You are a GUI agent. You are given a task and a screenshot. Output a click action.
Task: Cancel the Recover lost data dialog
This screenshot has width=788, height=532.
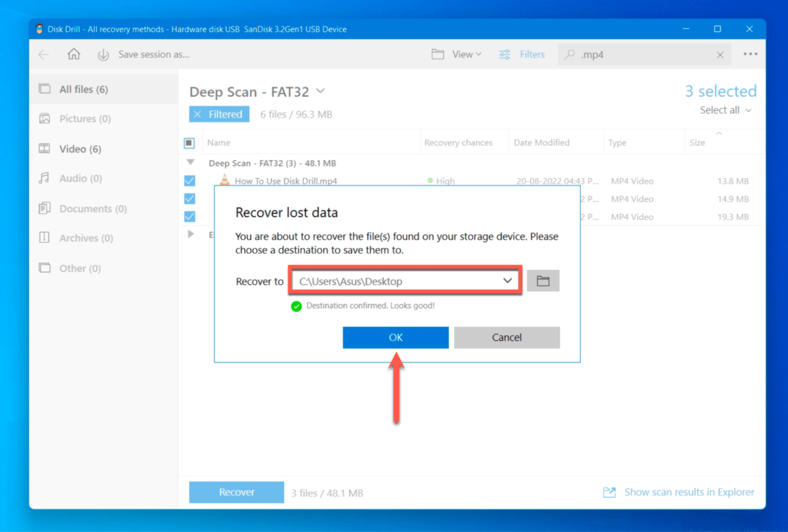tap(506, 338)
